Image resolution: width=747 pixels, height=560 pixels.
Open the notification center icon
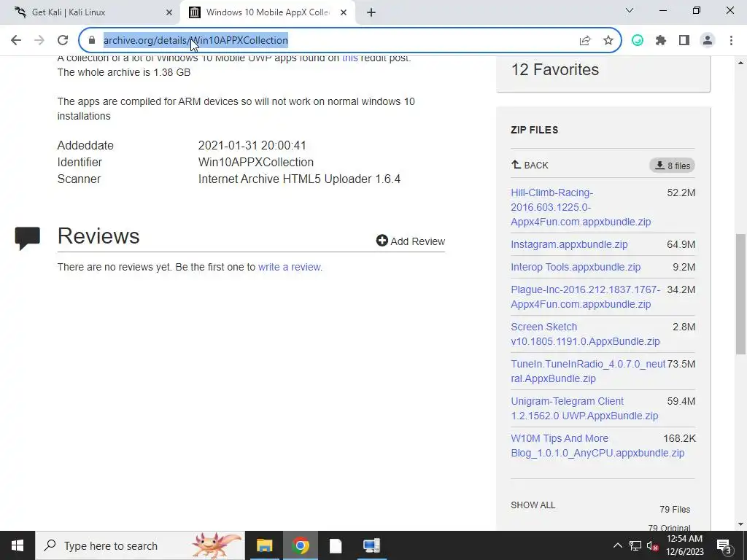coord(724,546)
